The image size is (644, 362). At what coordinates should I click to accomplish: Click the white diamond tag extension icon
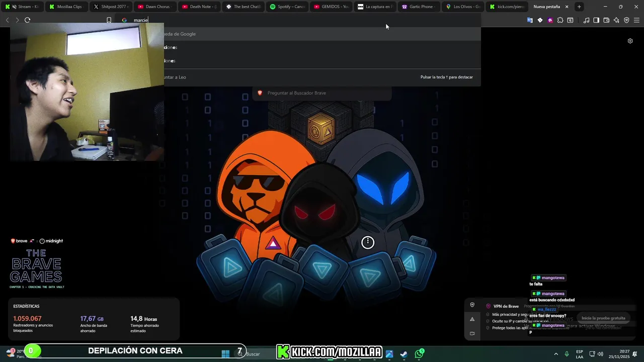540,20
